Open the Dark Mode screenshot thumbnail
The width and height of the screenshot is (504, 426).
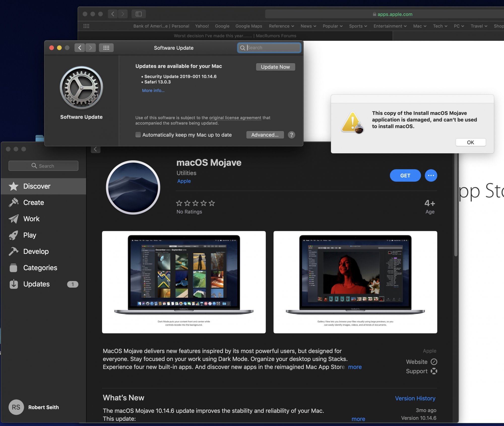[x=184, y=282]
